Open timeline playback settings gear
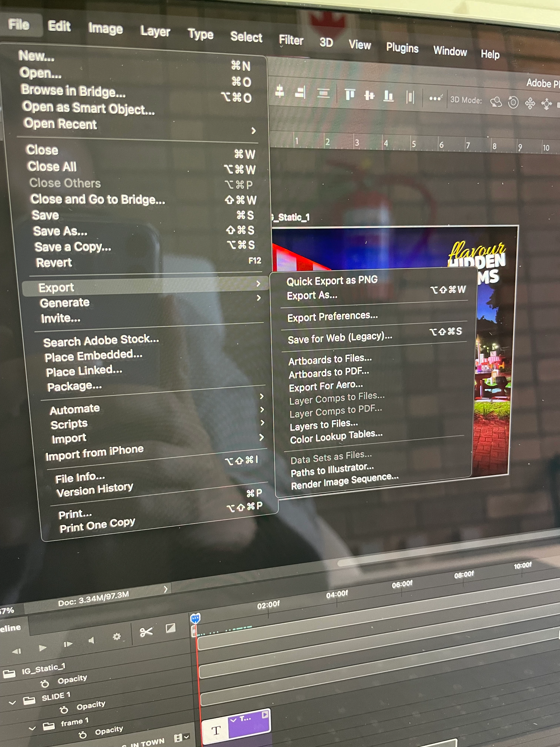Viewport: 560px width, 747px height. 117,637
